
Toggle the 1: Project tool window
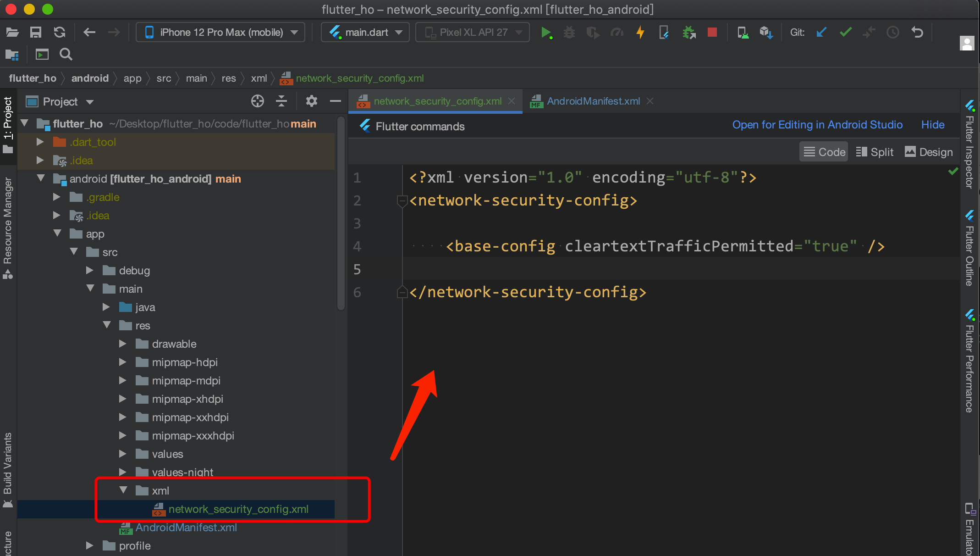[x=8, y=125]
